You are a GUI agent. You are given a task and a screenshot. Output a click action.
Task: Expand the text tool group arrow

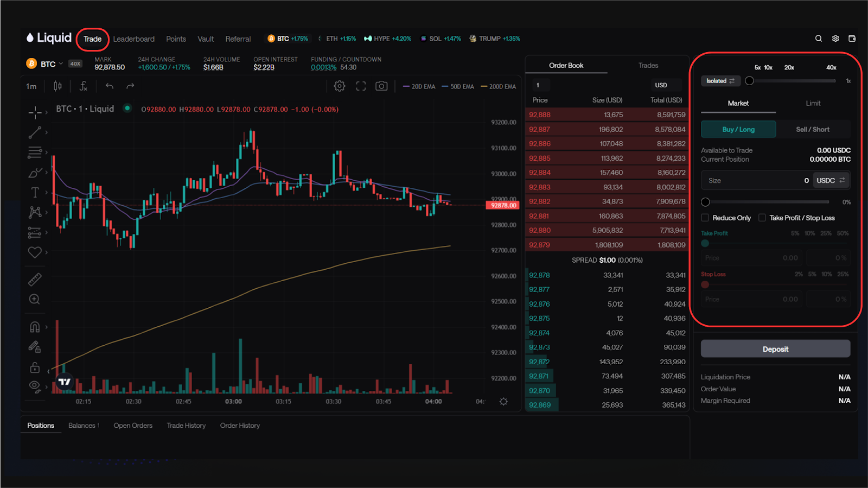tap(47, 192)
